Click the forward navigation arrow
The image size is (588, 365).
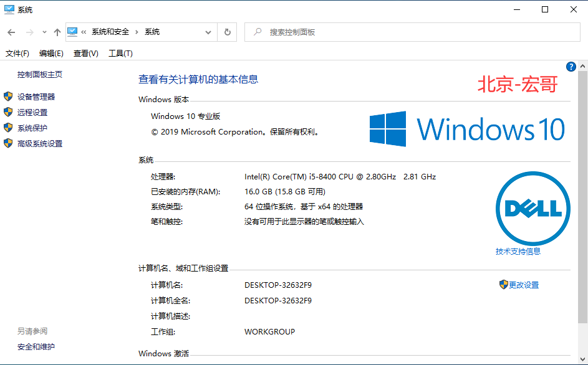(30, 32)
